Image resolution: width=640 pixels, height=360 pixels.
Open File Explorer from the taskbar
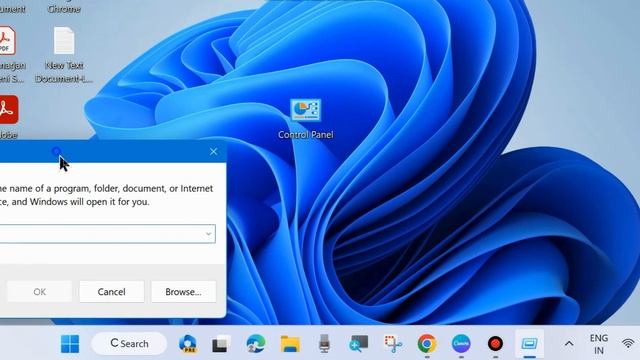(290, 344)
